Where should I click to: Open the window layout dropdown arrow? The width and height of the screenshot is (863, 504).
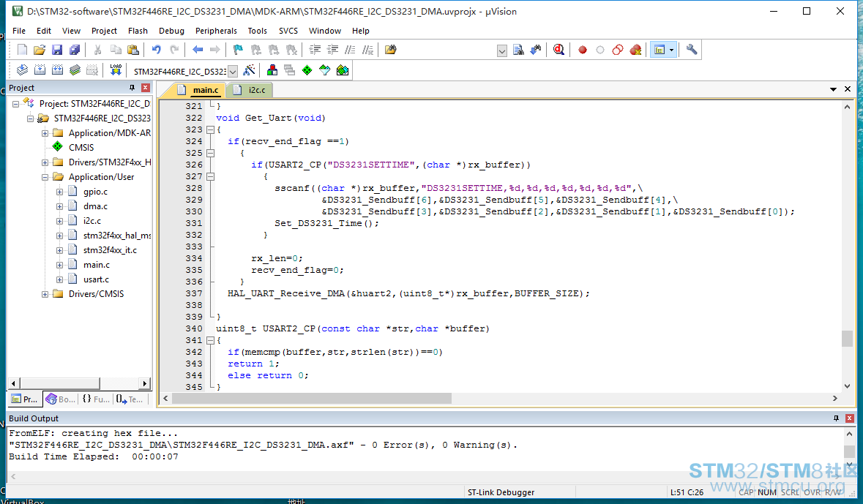[x=671, y=50]
